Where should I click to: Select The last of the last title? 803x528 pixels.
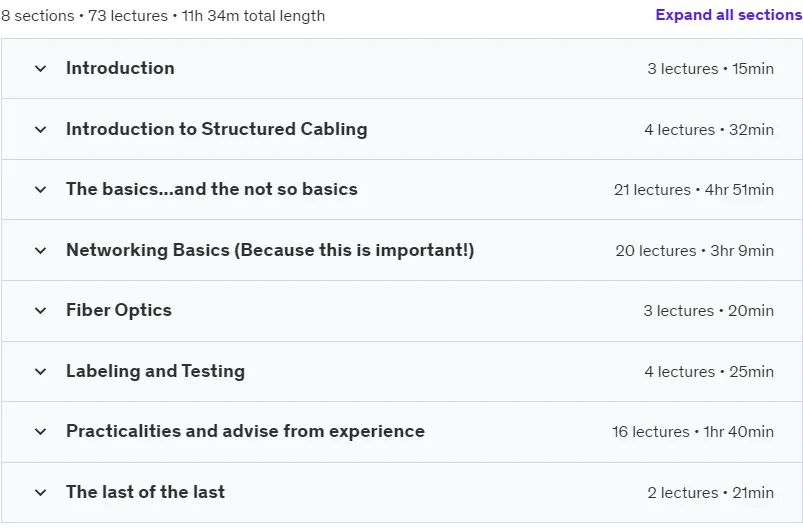(145, 492)
